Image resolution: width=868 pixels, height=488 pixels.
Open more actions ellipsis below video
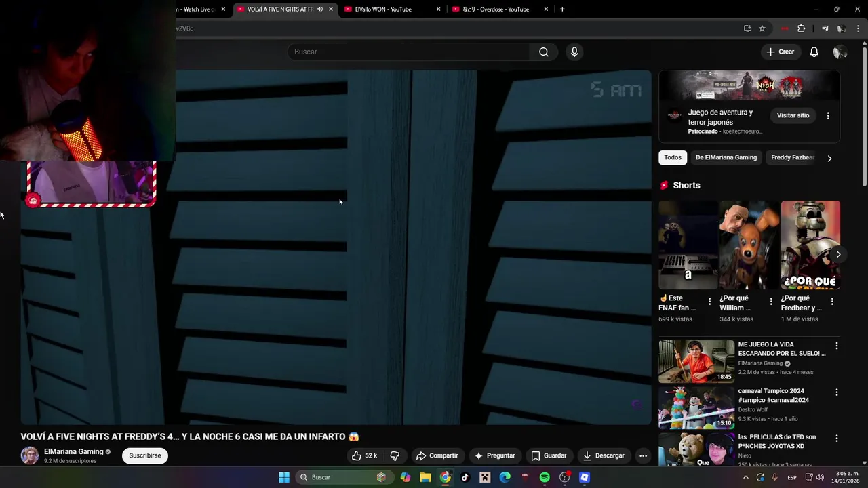coord(643,455)
